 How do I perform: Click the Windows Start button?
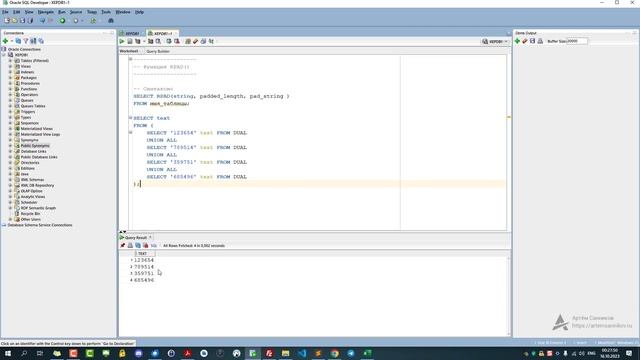8,353
